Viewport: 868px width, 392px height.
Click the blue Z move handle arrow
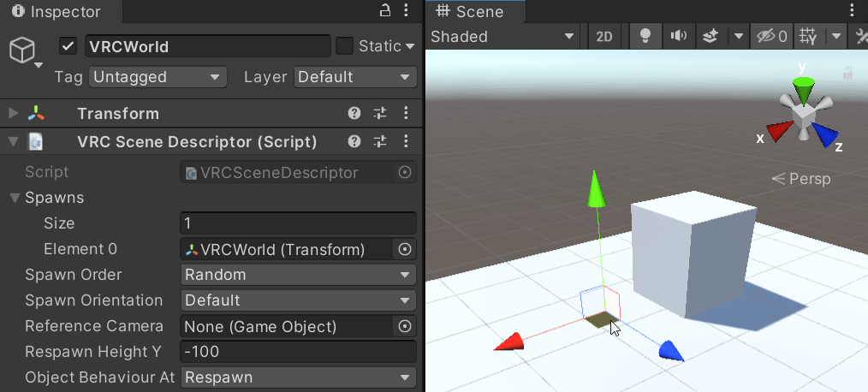coord(671,351)
